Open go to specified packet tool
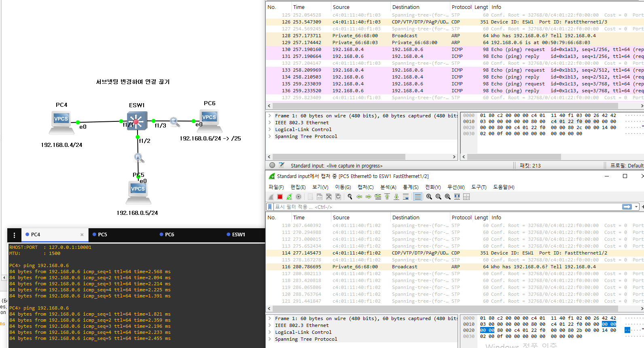 pyautogui.click(x=378, y=197)
